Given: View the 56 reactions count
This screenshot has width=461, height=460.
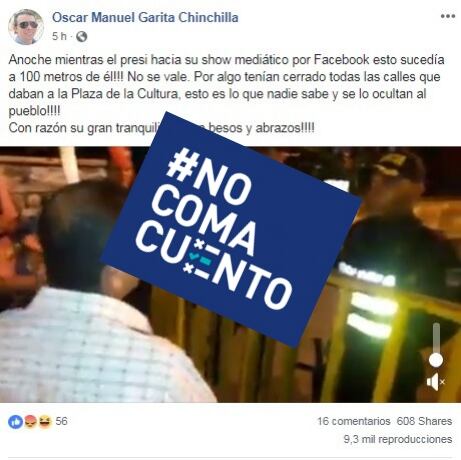Looking at the screenshot, I should pos(61,421).
